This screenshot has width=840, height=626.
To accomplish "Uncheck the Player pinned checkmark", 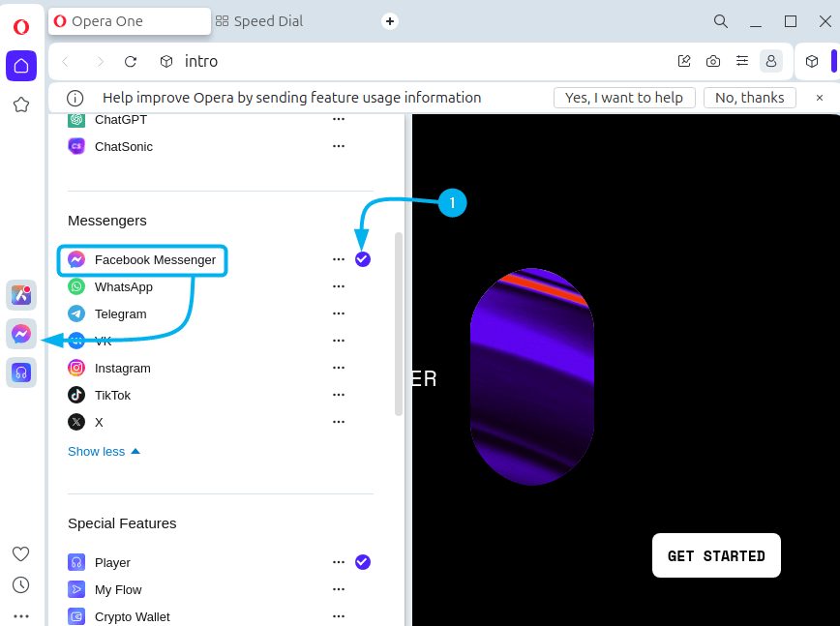I will tap(363, 562).
